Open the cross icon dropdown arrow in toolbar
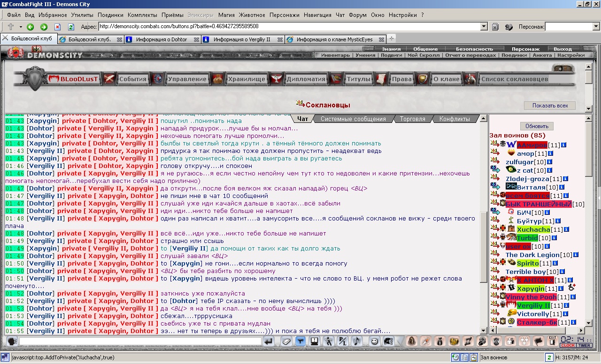The height and width of the screenshot is (364, 601). coord(21,27)
